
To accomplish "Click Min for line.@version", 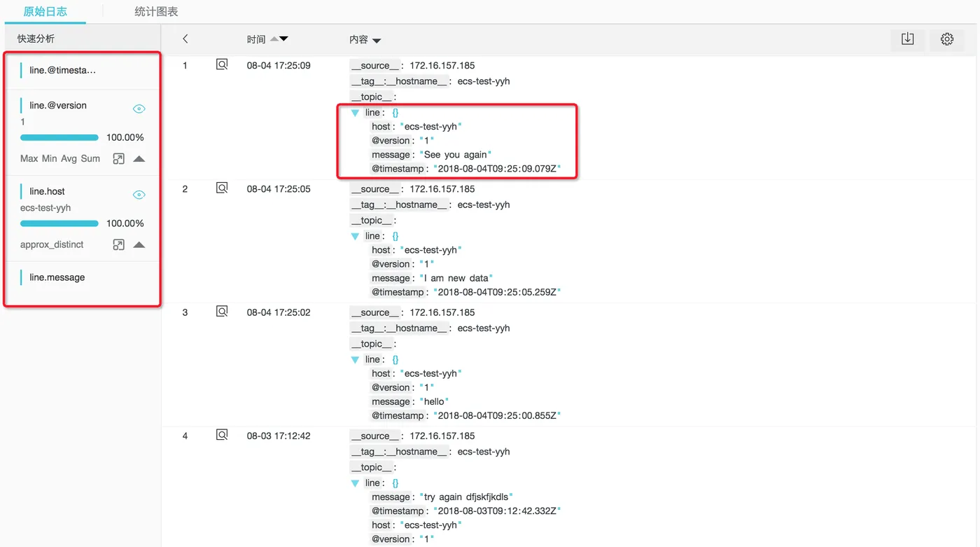I will 49,158.
